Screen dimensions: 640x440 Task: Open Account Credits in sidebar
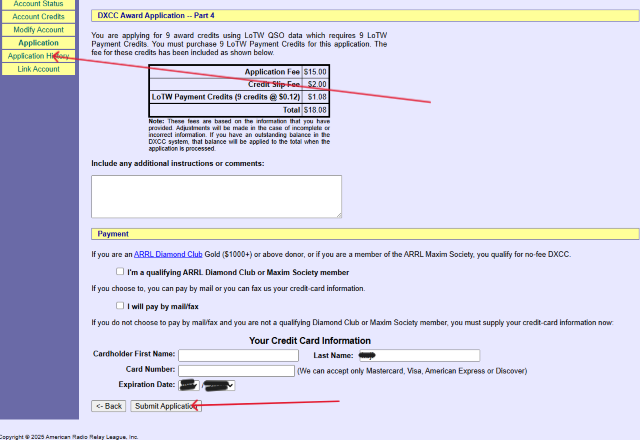pyautogui.click(x=38, y=17)
